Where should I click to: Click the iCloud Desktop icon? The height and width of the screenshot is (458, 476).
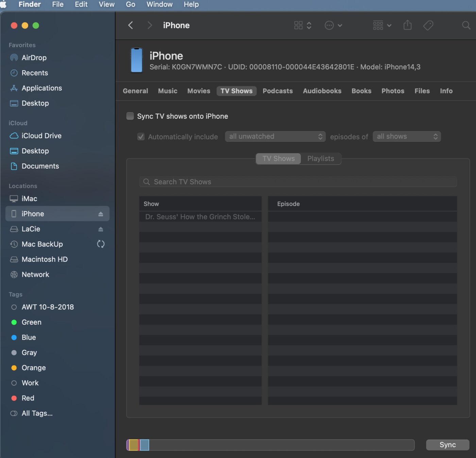pyautogui.click(x=14, y=151)
